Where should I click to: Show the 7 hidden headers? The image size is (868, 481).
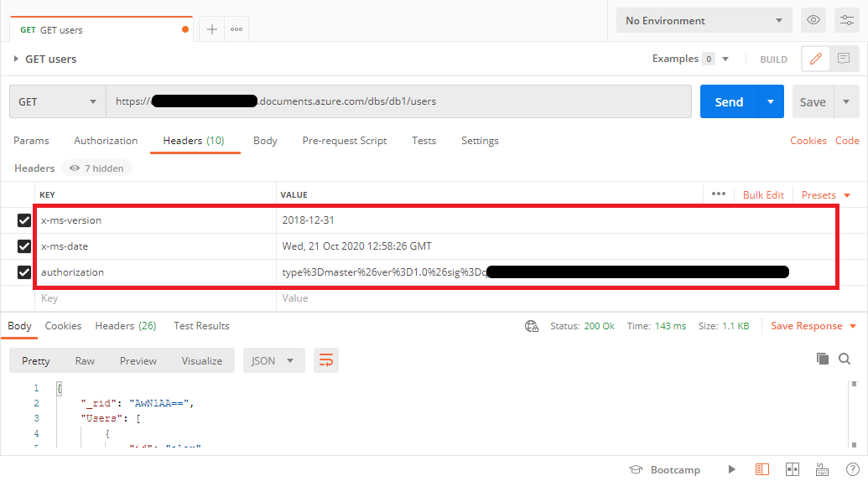coord(97,168)
